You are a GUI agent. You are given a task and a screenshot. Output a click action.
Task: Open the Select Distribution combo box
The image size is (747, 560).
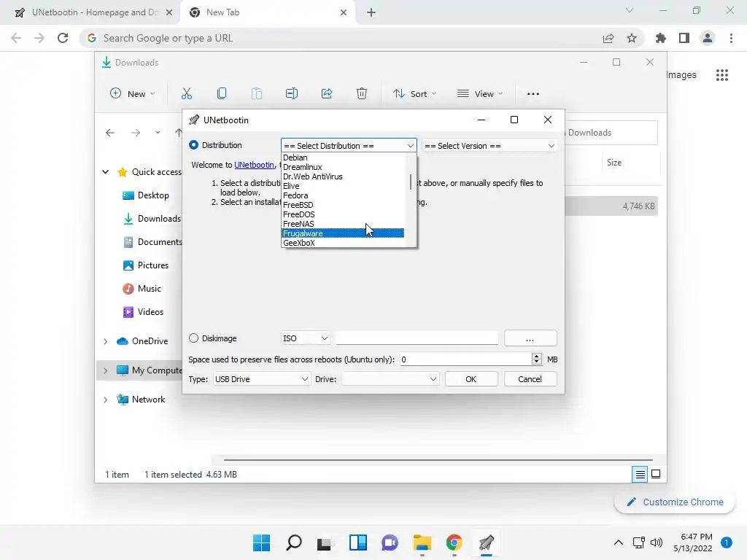pyautogui.click(x=349, y=146)
